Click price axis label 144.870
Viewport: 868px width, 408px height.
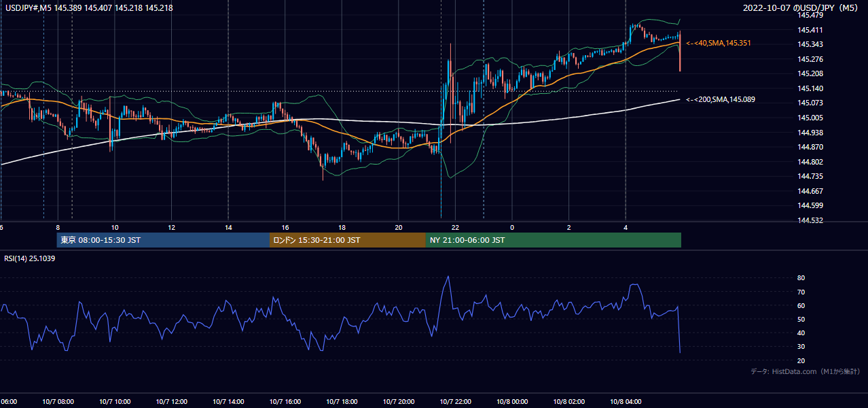pos(810,147)
